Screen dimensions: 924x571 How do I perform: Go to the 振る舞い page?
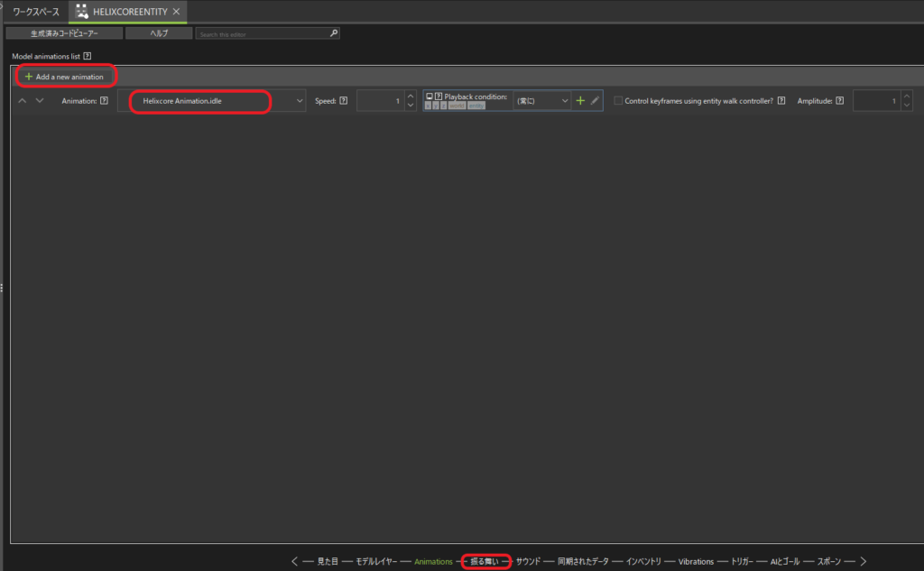485,561
